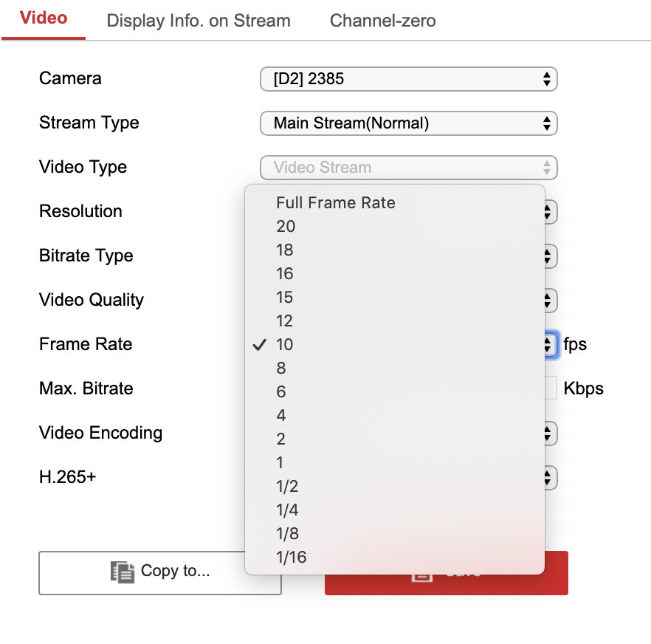The width and height of the screenshot is (651, 644).
Task: Switch to the Channel-zero tab
Action: pos(382,21)
